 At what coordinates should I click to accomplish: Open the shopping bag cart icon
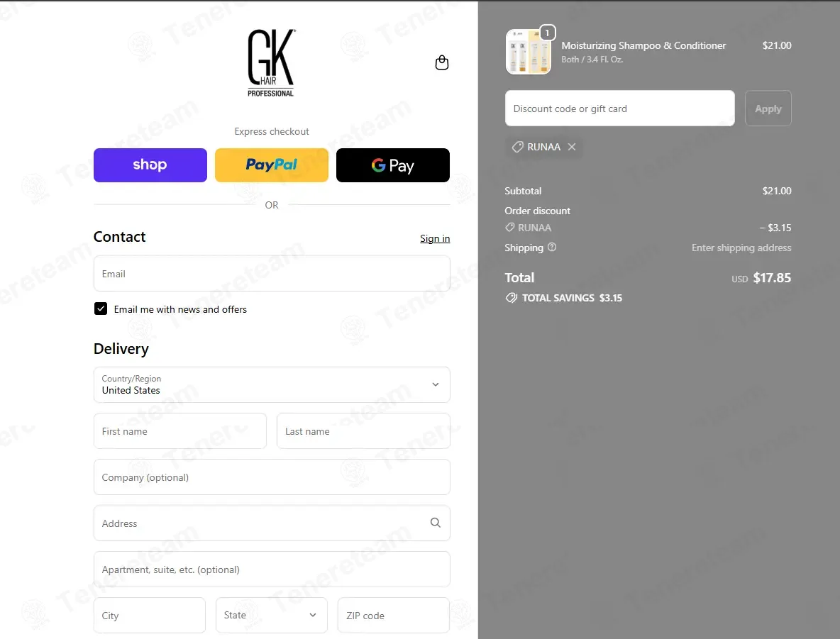tap(442, 62)
